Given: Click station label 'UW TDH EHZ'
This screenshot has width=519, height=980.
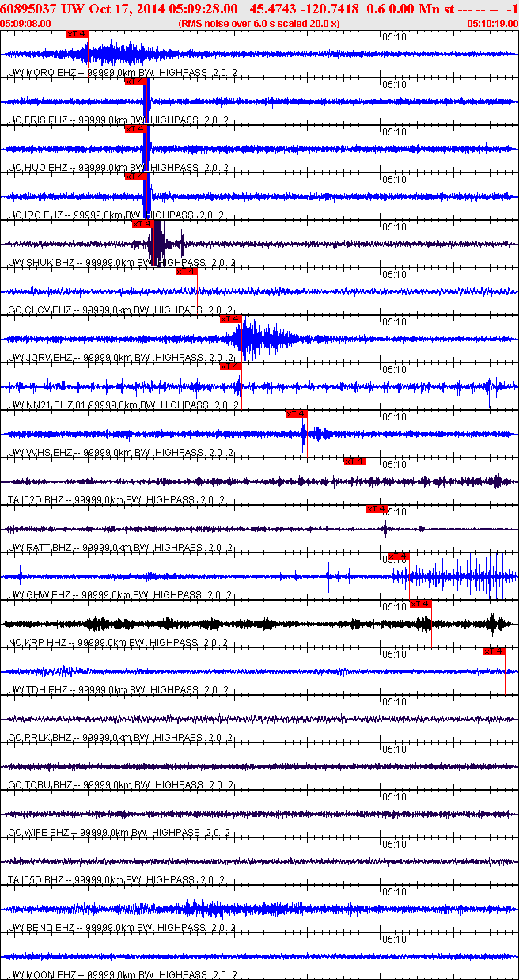Looking at the screenshot, I should coord(37,689).
